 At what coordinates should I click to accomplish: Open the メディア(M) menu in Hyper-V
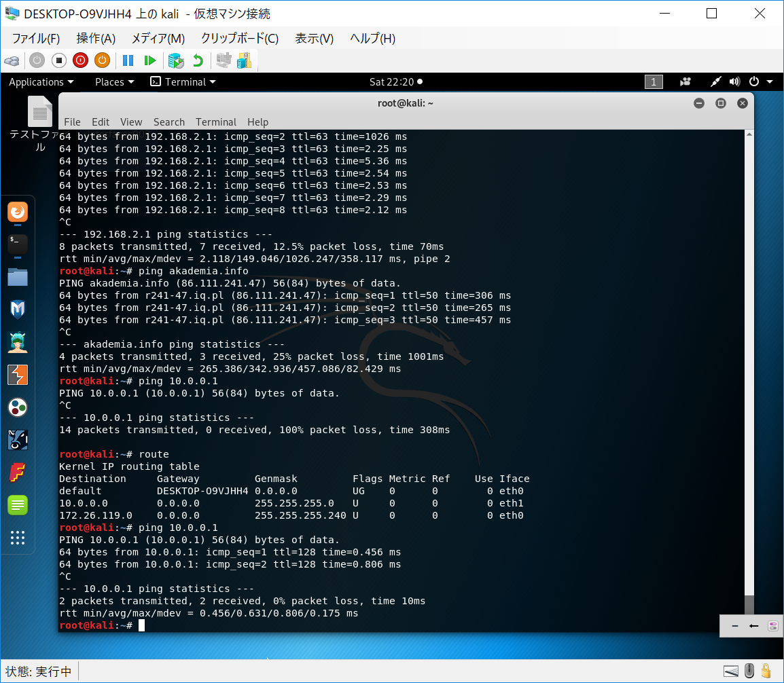coord(158,39)
